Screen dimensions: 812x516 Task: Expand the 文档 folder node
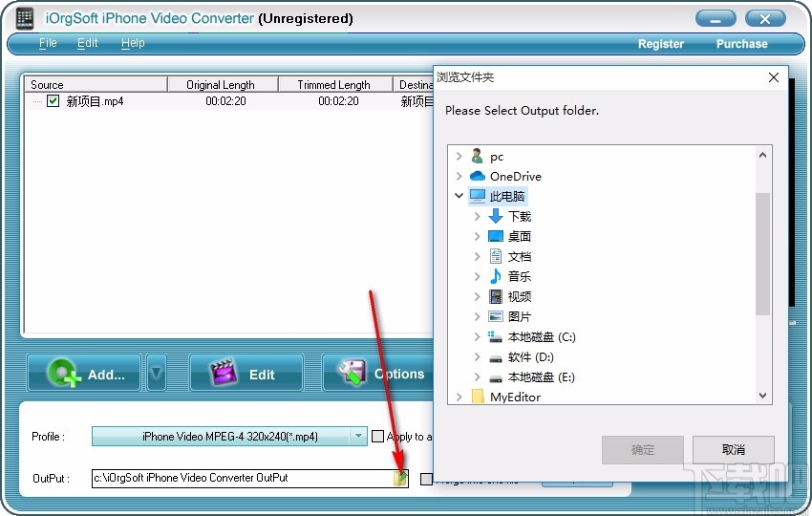click(x=477, y=256)
